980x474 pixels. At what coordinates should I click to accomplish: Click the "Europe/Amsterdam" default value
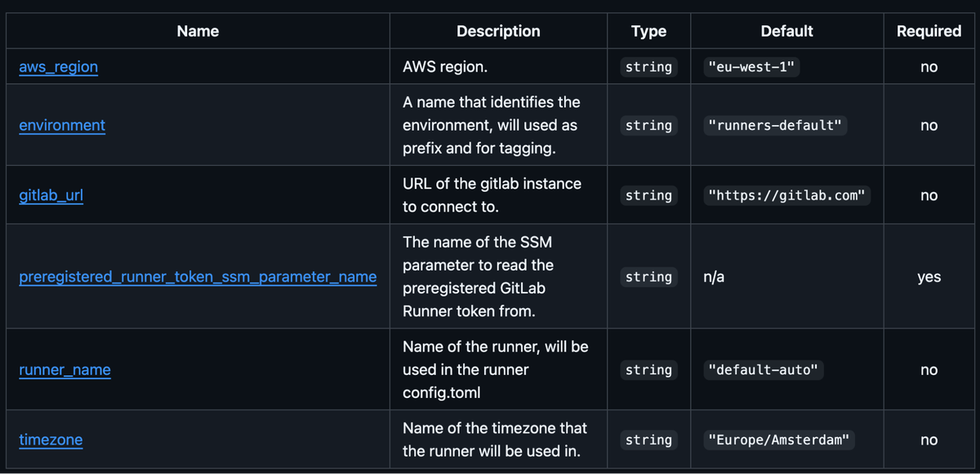781,440
